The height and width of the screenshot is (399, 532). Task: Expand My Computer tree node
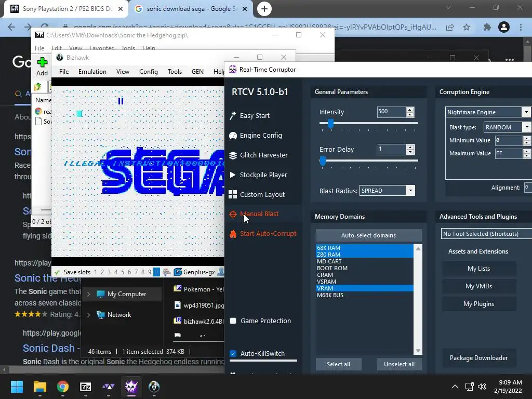tap(88, 294)
